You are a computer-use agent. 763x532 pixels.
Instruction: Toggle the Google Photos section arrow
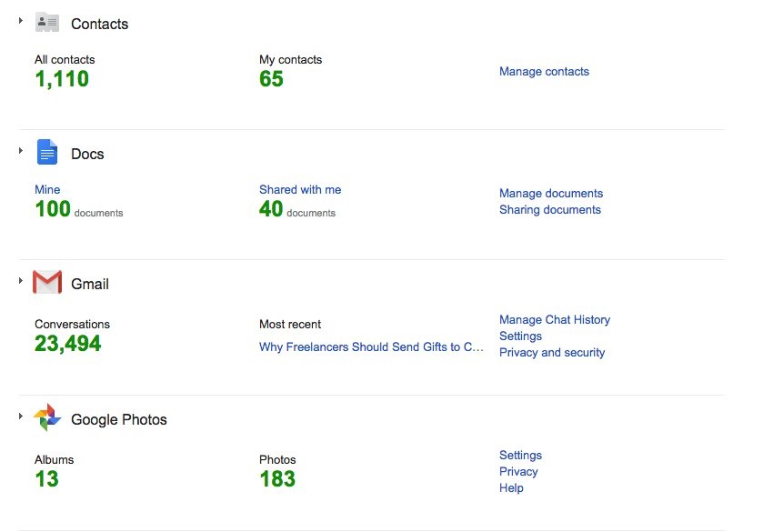[x=20, y=416]
